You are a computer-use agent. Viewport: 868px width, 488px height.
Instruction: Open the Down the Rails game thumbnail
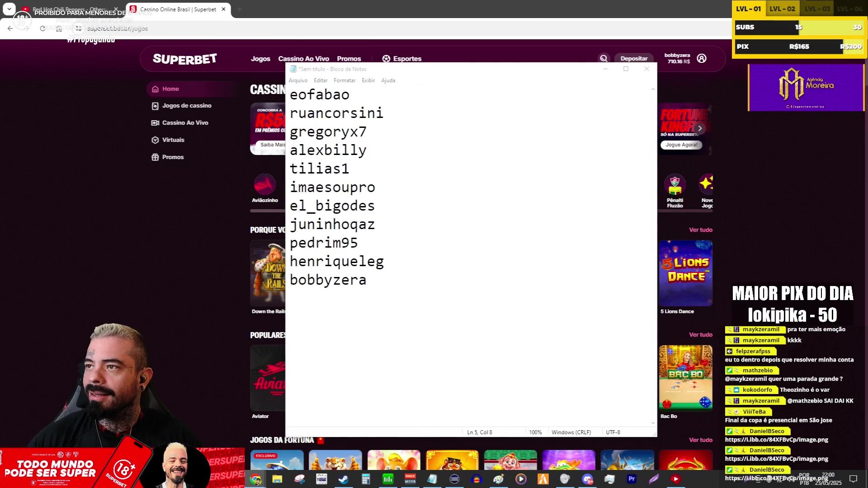(268, 273)
